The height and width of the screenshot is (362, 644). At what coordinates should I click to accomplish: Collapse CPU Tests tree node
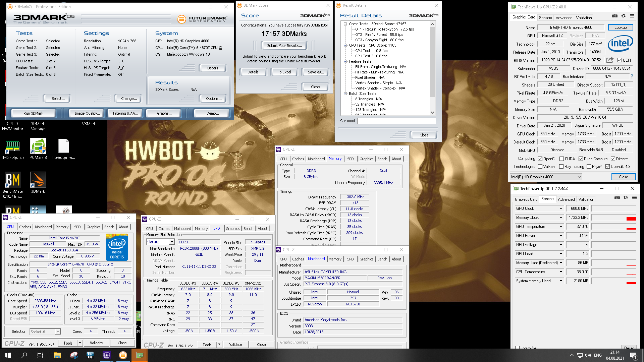click(x=345, y=45)
